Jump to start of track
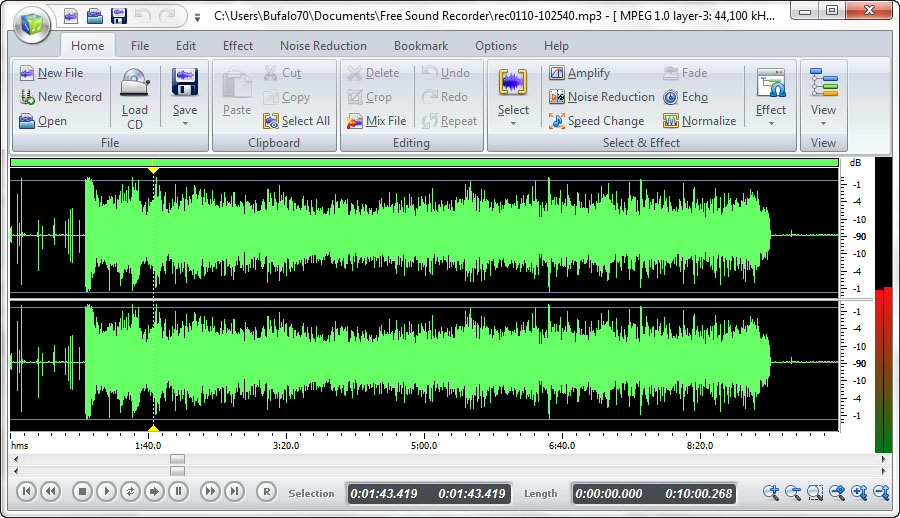The width and height of the screenshot is (900, 518). [x=26, y=491]
